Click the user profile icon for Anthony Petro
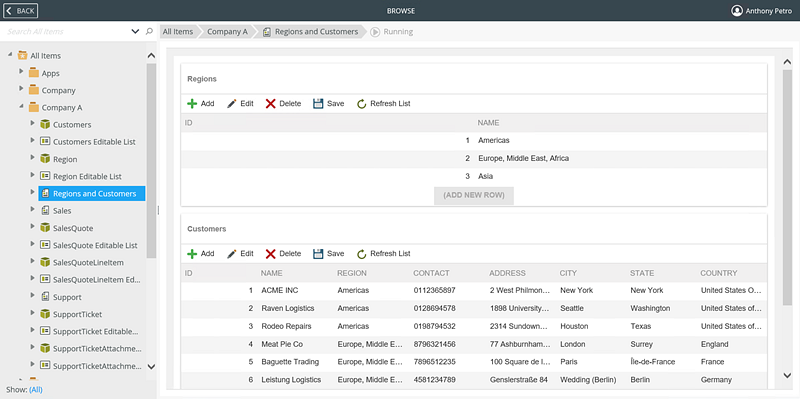Screen dimensions: 800x399 (737, 11)
